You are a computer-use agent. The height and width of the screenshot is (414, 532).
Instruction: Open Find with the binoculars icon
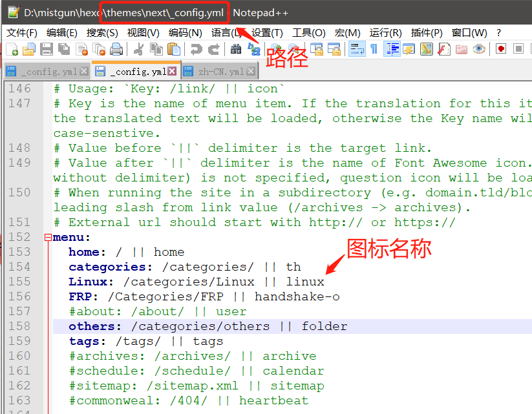tap(236, 49)
